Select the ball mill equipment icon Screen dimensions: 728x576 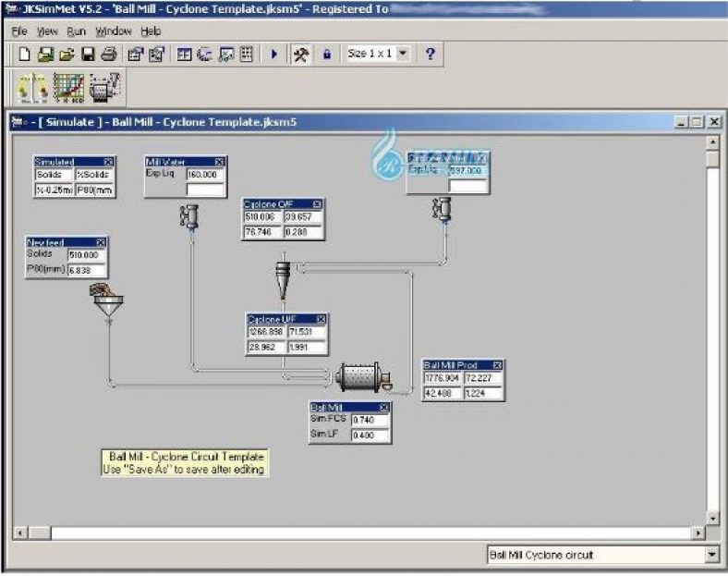click(x=365, y=377)
